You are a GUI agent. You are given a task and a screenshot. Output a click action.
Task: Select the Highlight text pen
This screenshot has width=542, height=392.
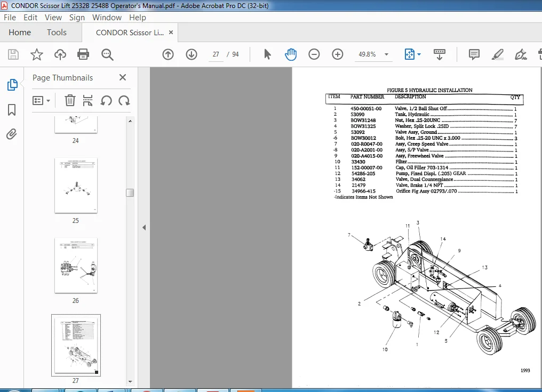click(497, 54)
